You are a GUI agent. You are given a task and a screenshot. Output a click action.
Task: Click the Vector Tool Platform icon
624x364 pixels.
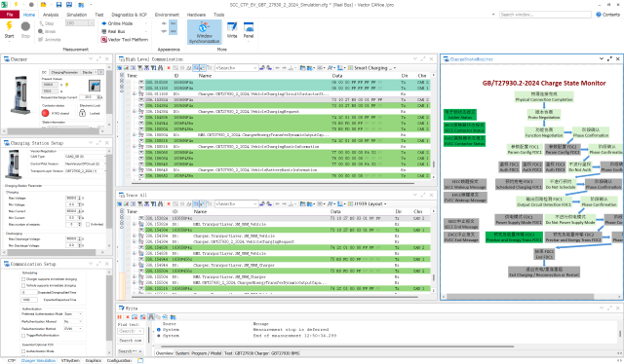(x=104, y=39)
